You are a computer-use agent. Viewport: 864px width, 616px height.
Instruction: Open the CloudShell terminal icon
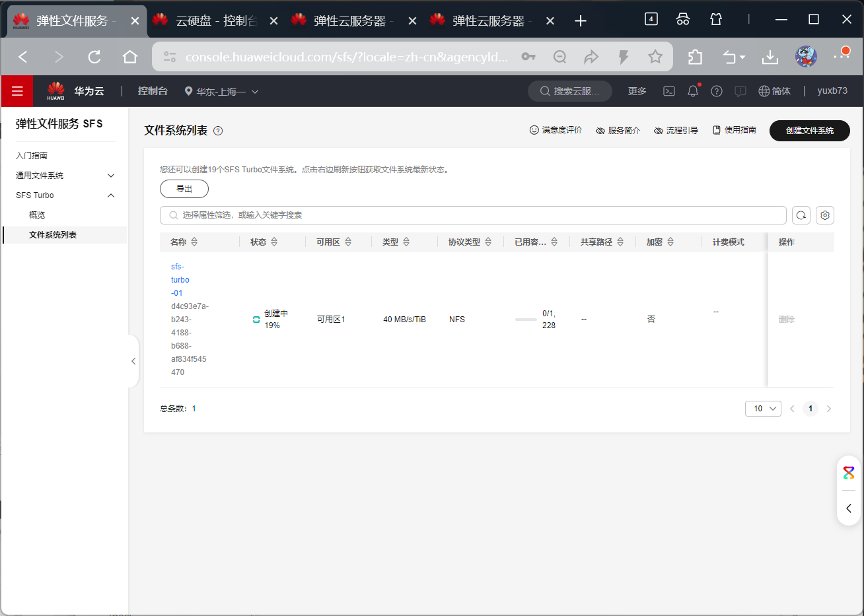[669, 91]
